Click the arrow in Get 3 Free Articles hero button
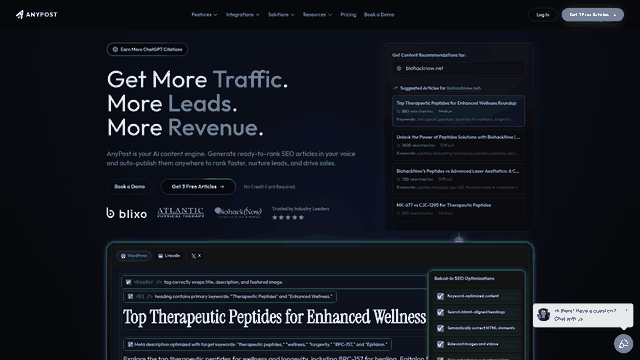Image resolution: width=640 pixels, height=360 pixels. (222, 187)
